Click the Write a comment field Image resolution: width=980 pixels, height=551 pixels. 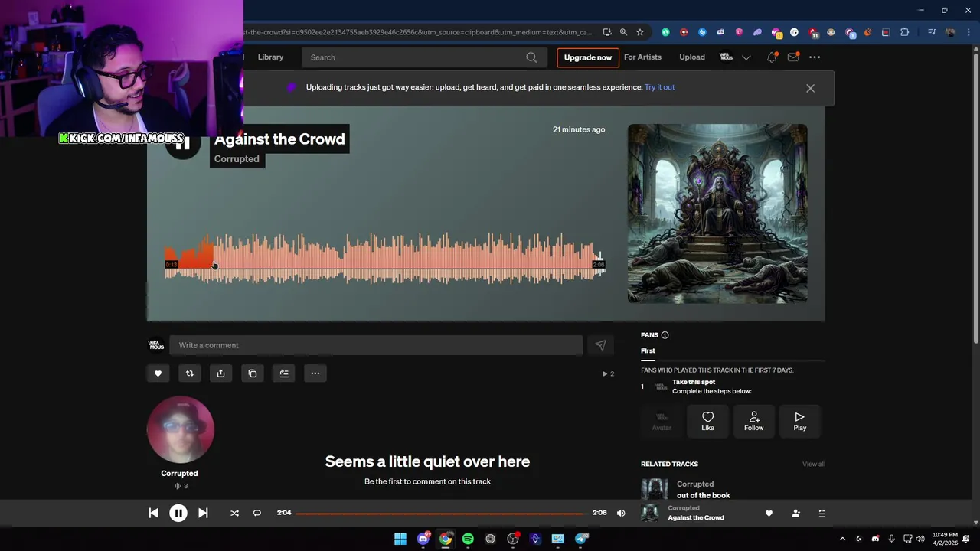[376, 345]
